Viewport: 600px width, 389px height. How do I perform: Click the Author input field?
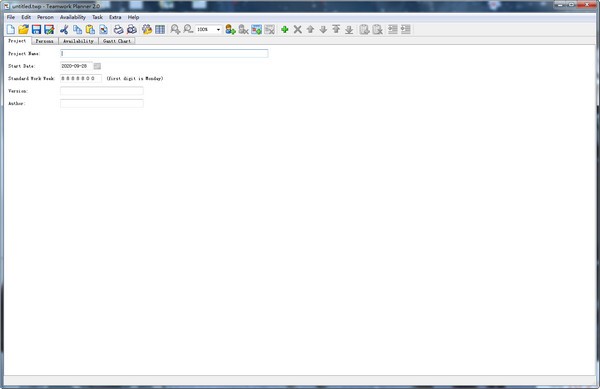pyautogui.click(x=102, y=103)
